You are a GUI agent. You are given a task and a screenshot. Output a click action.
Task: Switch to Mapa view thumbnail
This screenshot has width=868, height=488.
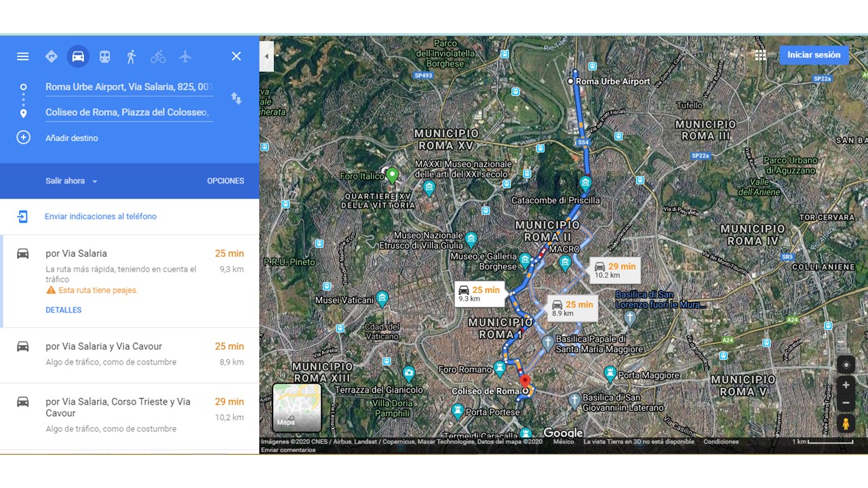[x=296, y=407]
